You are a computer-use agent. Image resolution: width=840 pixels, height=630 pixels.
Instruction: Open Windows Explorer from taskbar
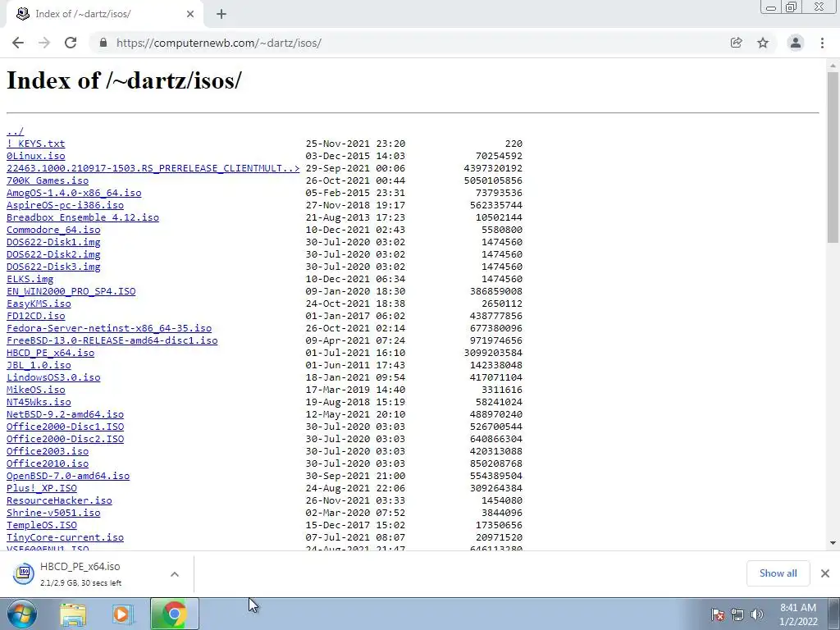click(73, 614)
